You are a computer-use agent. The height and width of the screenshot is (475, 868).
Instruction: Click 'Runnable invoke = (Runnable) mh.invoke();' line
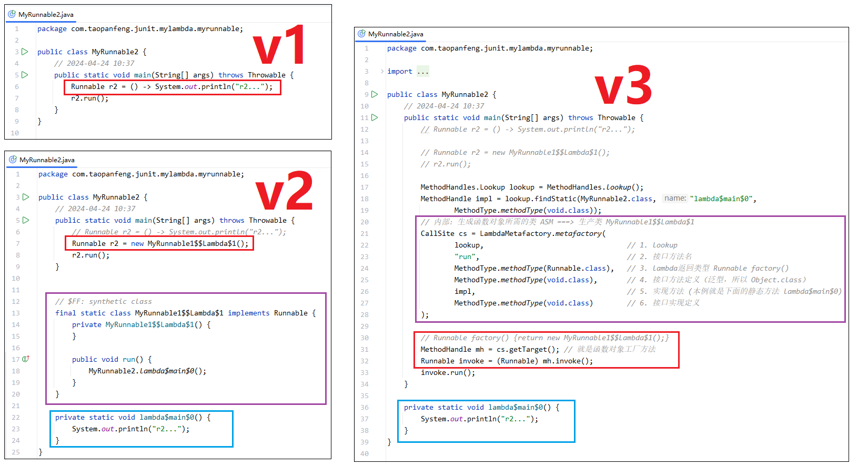[507, 361]
